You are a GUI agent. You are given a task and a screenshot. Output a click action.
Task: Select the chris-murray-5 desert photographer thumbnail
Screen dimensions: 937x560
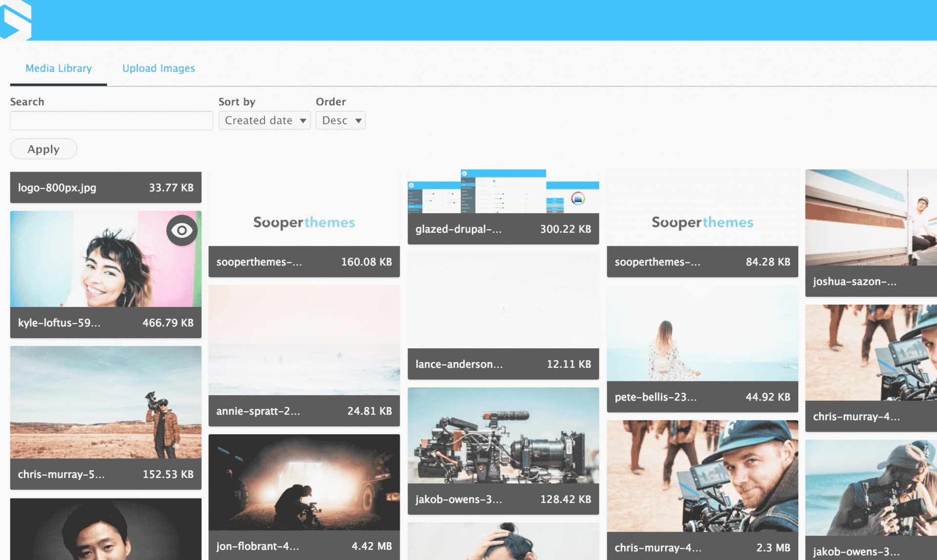[106, 402]
